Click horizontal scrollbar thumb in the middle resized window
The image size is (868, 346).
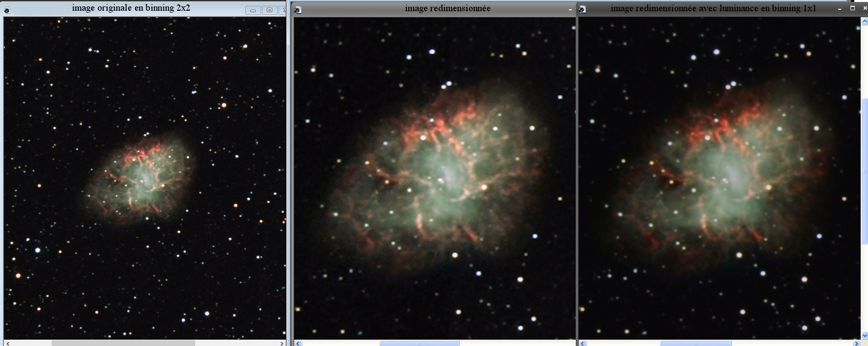click(419, 343)
